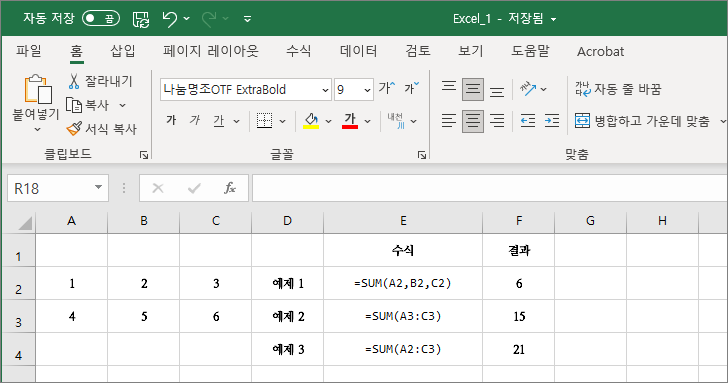
Task: Click inside the formula bar
Action: (490, 188)
